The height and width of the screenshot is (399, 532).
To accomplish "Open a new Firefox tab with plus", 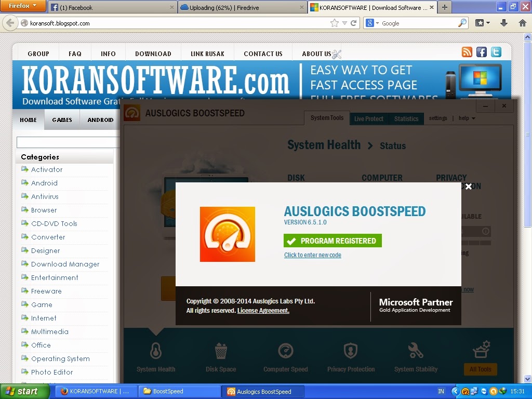I will (x=445, y=7).
